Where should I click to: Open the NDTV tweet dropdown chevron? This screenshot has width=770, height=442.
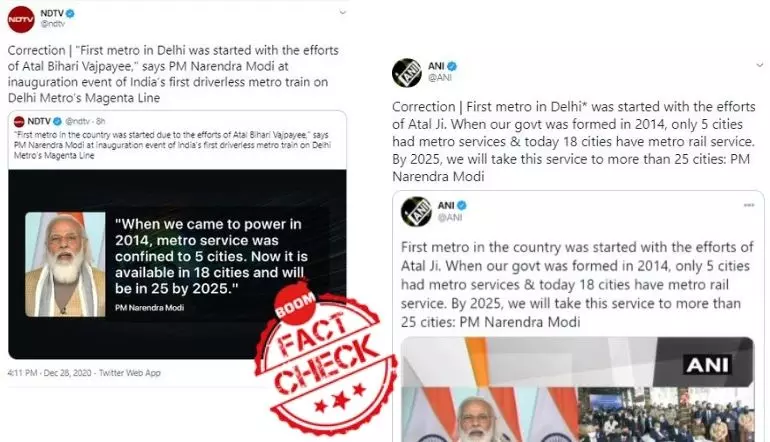click(x=343, y=13)
